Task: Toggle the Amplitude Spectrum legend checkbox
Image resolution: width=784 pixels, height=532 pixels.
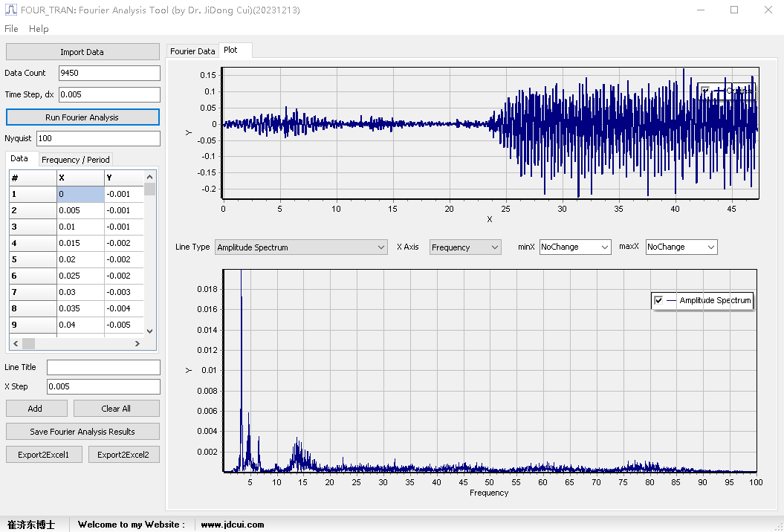Action: click(658, 300)
